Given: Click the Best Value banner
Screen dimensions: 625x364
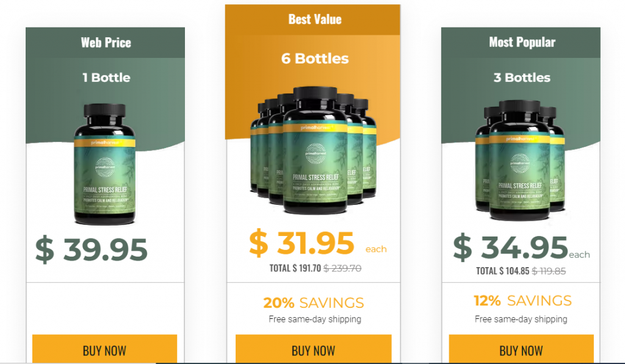Looking at the screenshot, I should tap(313, 20).
